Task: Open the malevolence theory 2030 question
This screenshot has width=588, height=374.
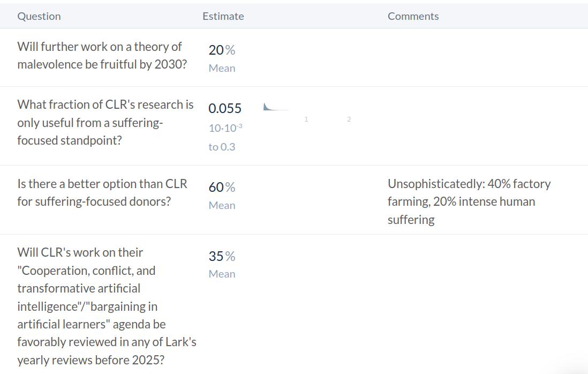Action: click(x=102, y=56)
